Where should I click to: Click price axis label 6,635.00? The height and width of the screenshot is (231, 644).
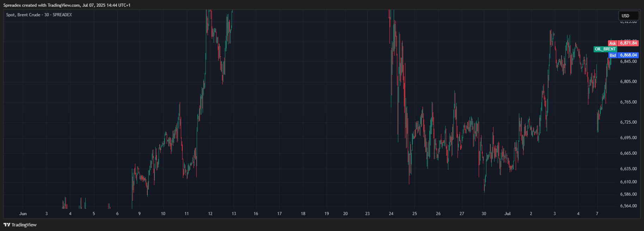628,169
